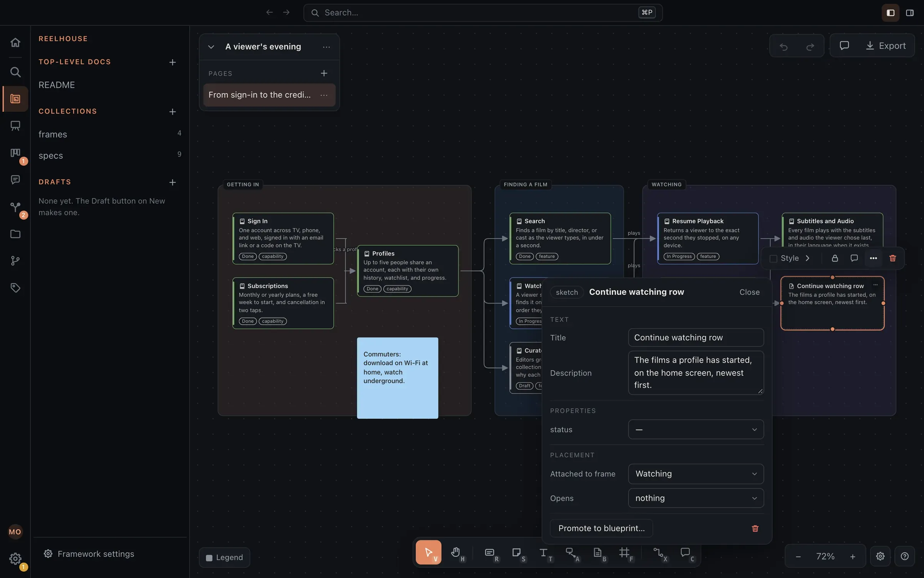Open canvas settings gear beside zoom
Viewport: 924px width, 578px height.
[880, 556]
